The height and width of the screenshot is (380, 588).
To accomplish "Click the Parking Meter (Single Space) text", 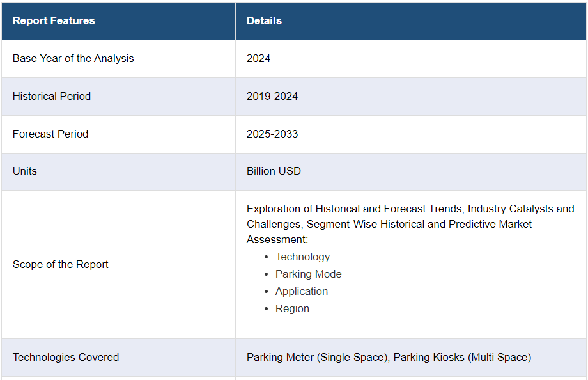I will tap(317, 357).
